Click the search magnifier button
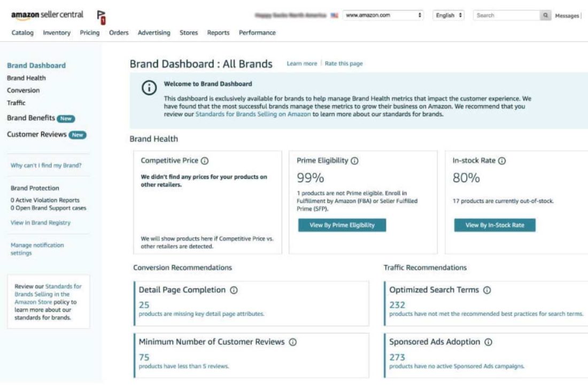The width and height of the screenshot is (588, 385). tap(545, 15)
